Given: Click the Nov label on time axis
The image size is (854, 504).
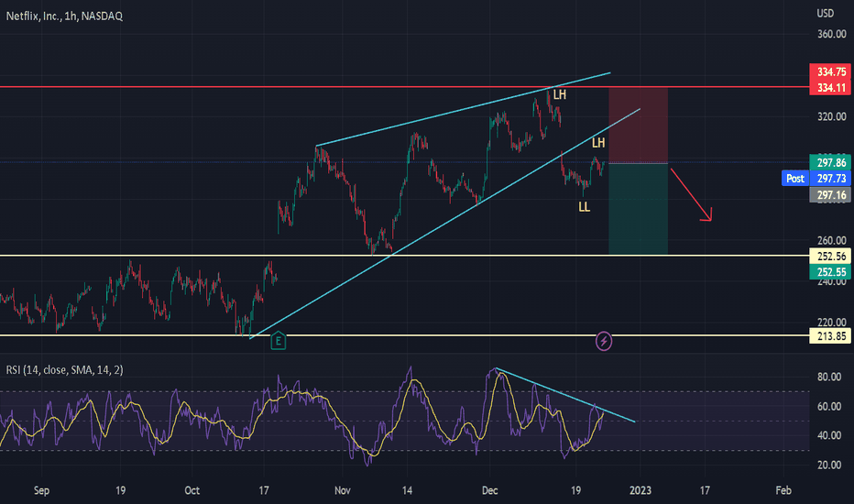Looking at the screenshot, I should click(342, 490).
